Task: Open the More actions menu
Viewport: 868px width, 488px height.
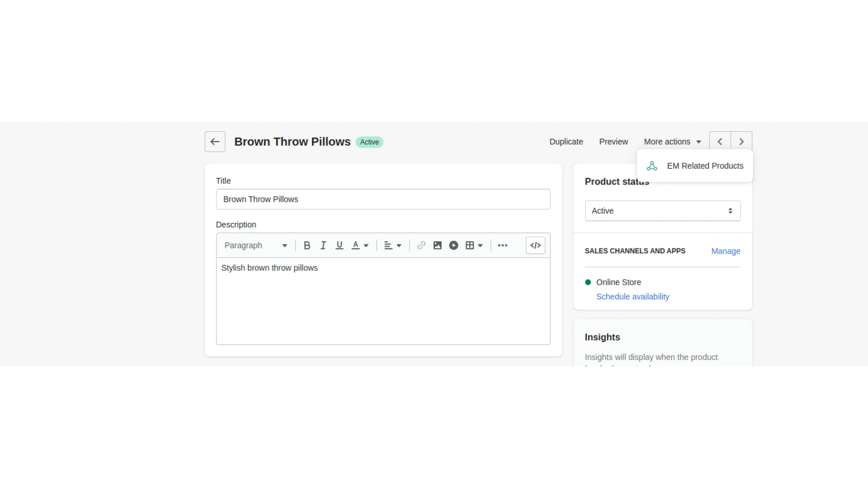Action: [x=672, y=142]
